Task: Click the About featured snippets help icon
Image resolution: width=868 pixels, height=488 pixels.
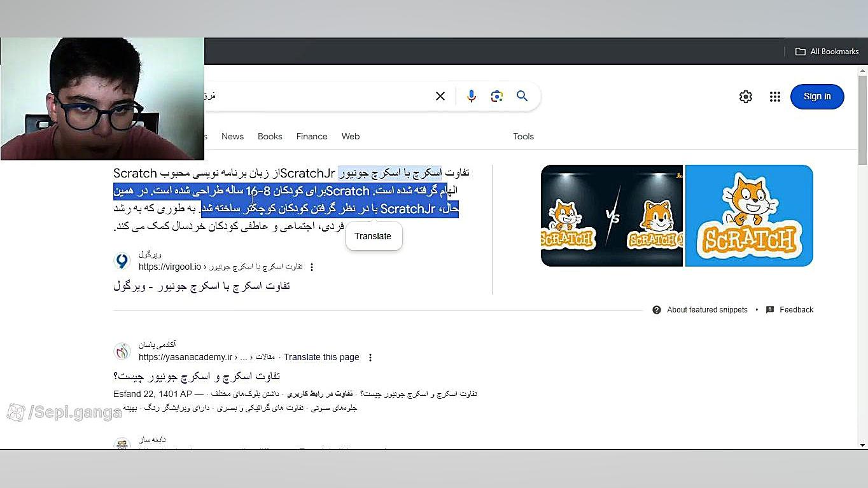Action: point(657,310)
